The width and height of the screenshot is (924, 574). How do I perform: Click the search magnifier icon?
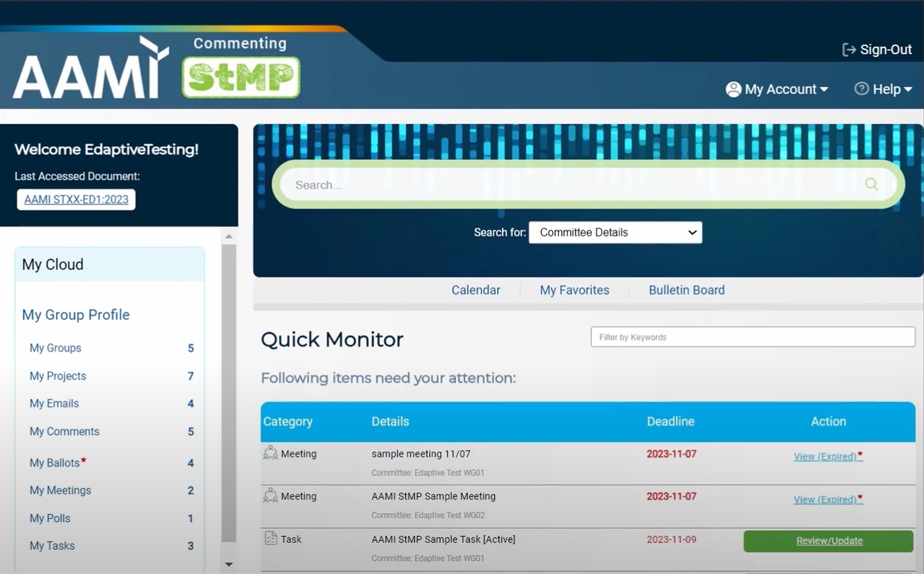coord(871,184)
